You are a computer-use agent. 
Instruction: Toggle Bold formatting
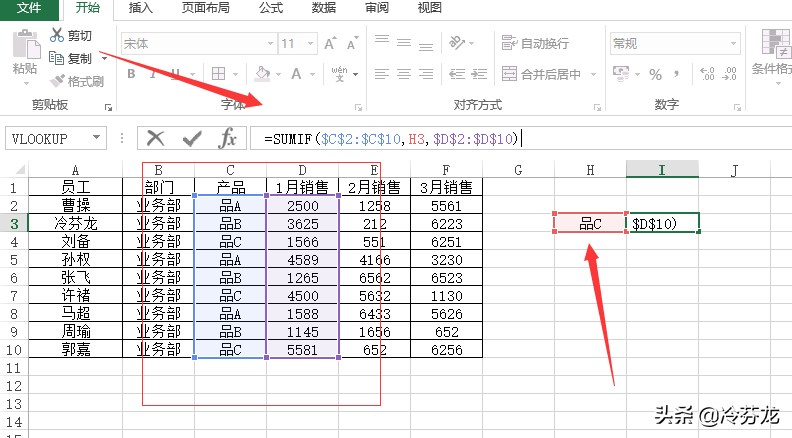pyautogui.click(x=131, y=74)
